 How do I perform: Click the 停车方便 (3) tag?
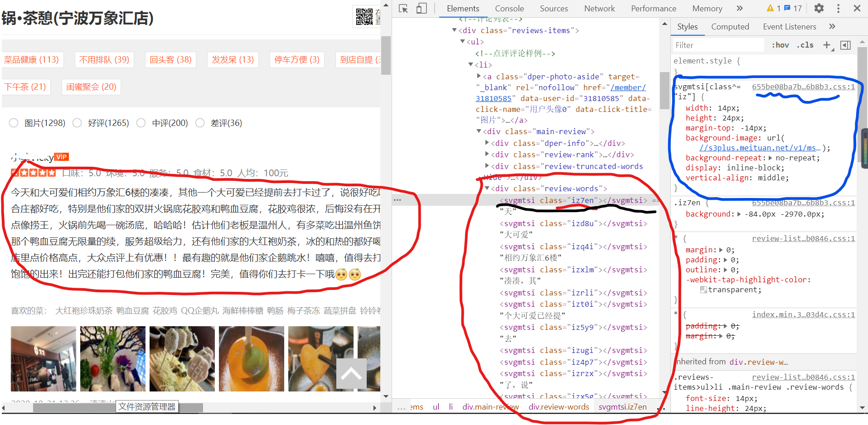[297, 59]
